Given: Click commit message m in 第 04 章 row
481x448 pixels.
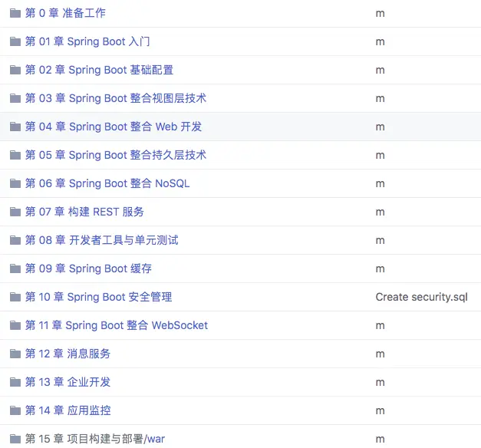Looking at the screenshot, I should pos(381,127).
